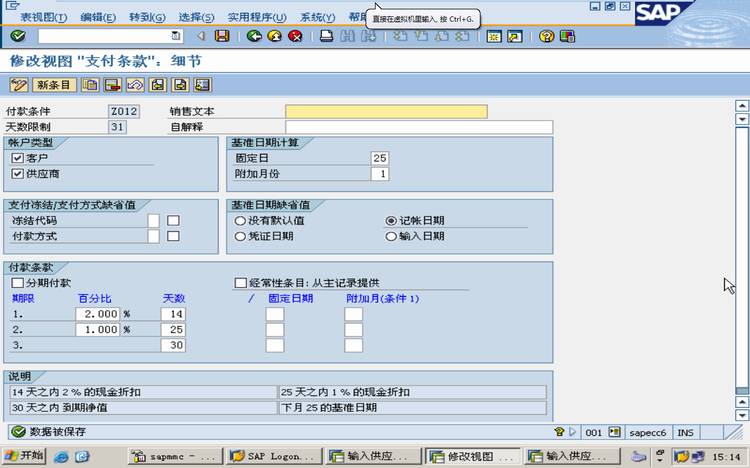
Task: Select the 凭证日期 radio button
Action: tap(240, 236)
